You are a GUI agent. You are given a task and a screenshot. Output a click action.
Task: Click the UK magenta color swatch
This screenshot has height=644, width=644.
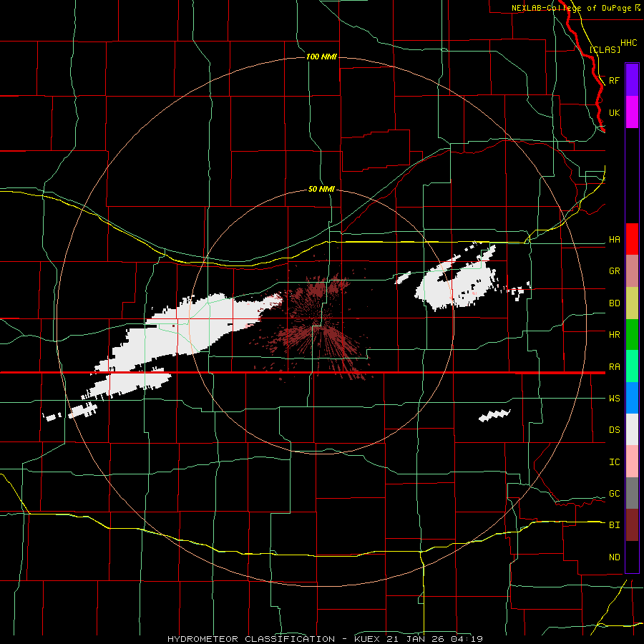click(x=632, y=112)
